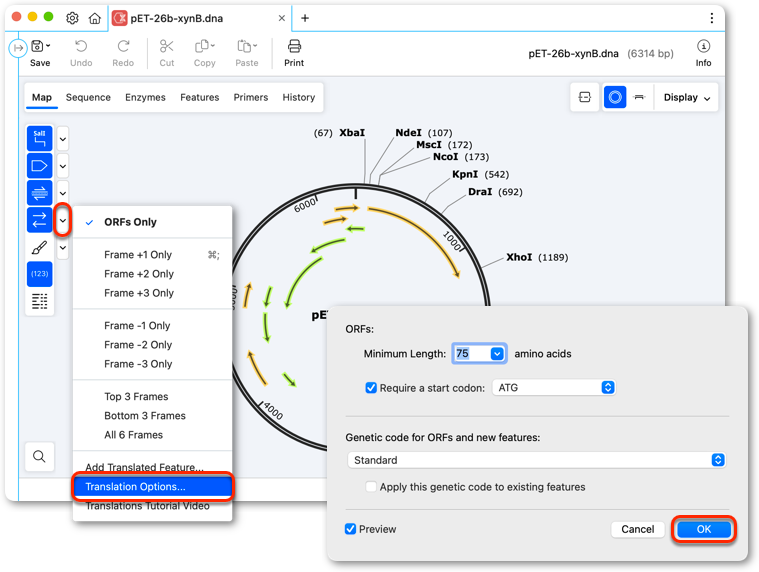The image size is (759, 572).
Task: Open the Display dropdown
Action: 687,97
